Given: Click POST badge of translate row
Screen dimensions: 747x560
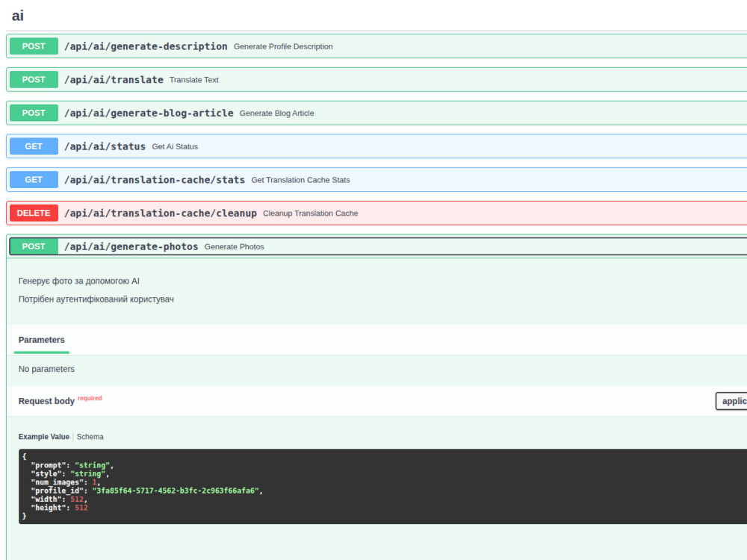Looking at the screenshot, I should point(34,80).
